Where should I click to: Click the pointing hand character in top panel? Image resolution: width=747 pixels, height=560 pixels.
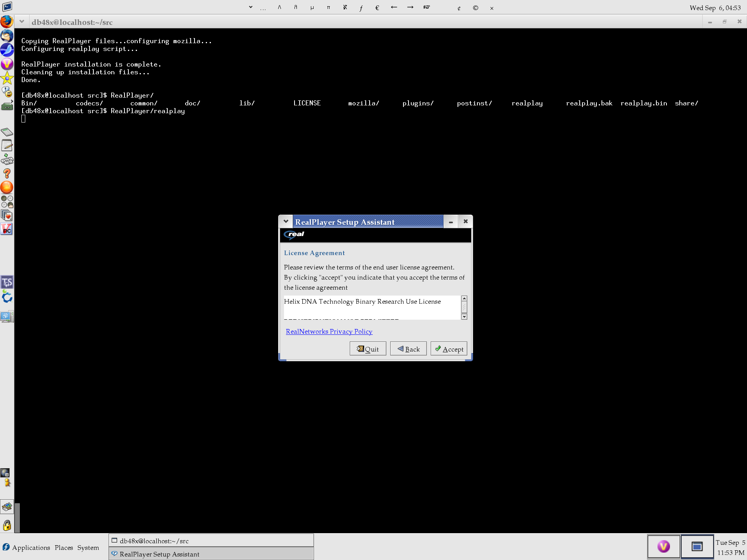[426, 7]
